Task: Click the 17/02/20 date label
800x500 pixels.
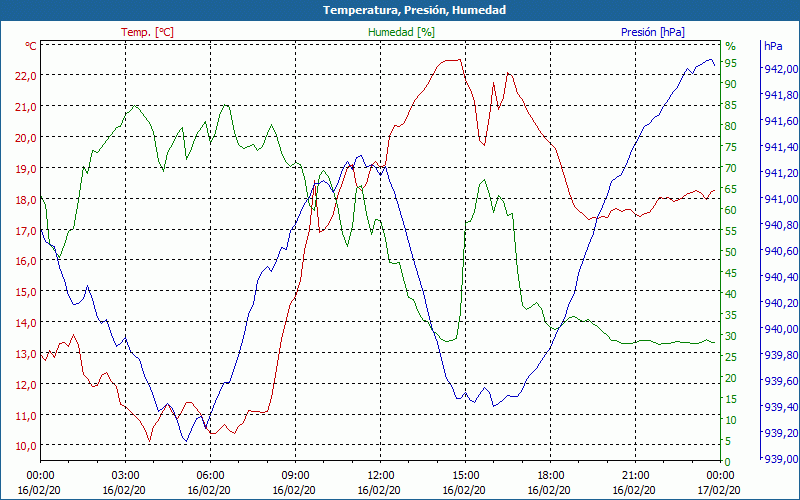Action: pyautogui.click(x=719, y=490)
